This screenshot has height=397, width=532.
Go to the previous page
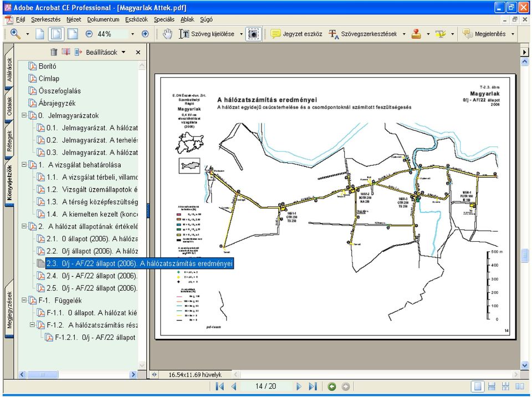click(x=234, y=386)
